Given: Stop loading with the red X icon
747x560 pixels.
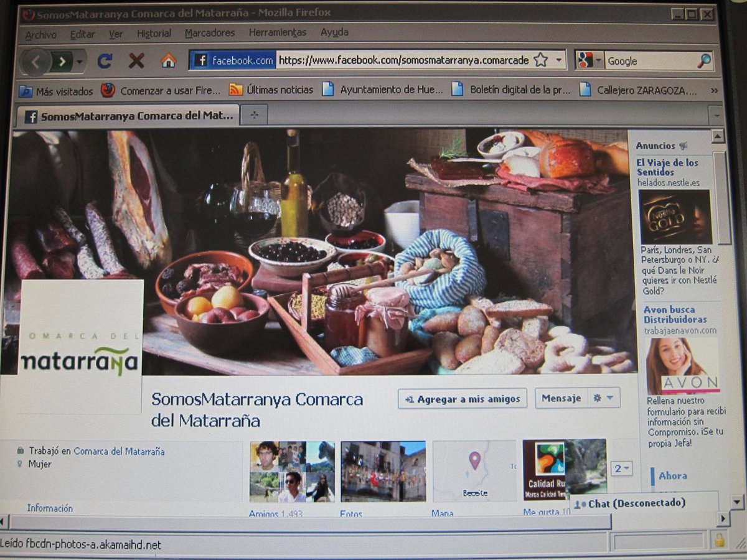Looking at the screenshot, I should [x=136, y=61].
